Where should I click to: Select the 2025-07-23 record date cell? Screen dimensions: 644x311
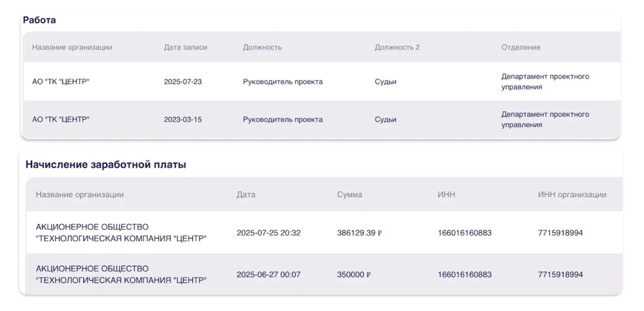[183, 82]
